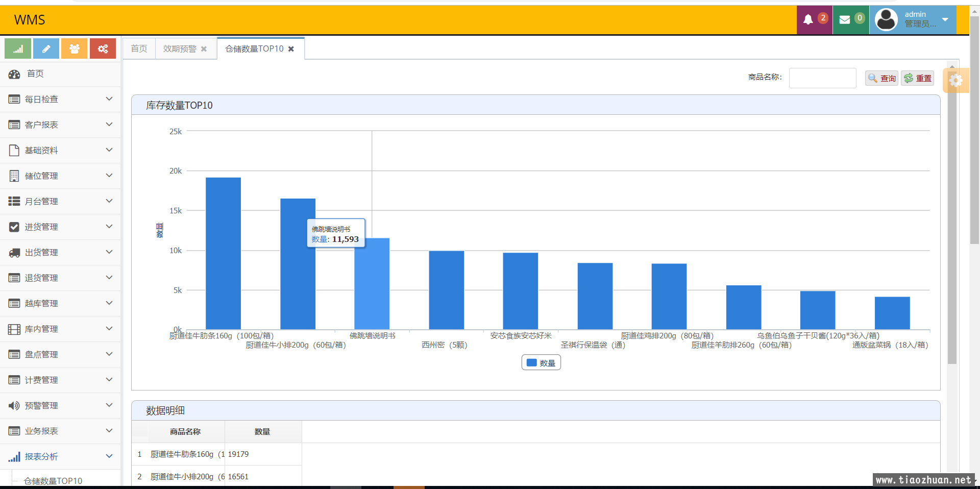Click the 佛跳墙说明书 highlighted bar
Image resolution: width=980 pixels, height=489 pixels.
tap(372, 284)
